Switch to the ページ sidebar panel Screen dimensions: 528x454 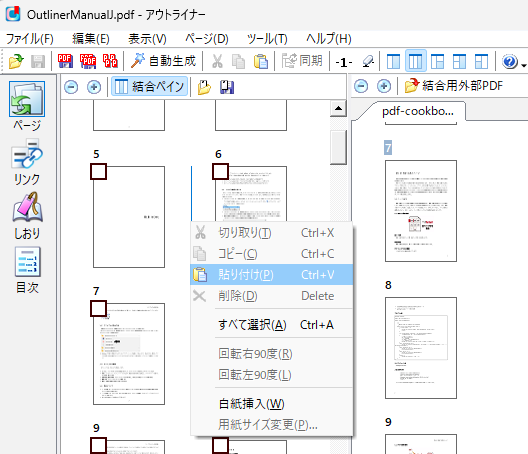(x=27, y=106)
